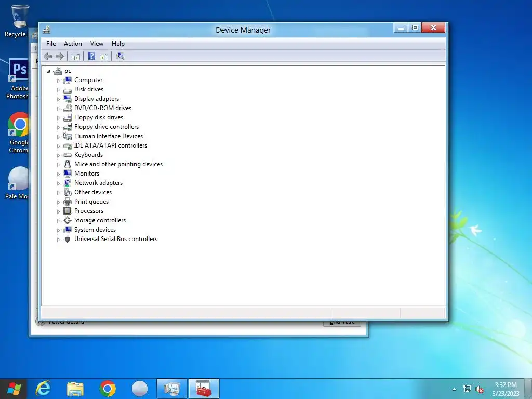Select Monitors label
532x399 pixels.
tap(87, 174)
